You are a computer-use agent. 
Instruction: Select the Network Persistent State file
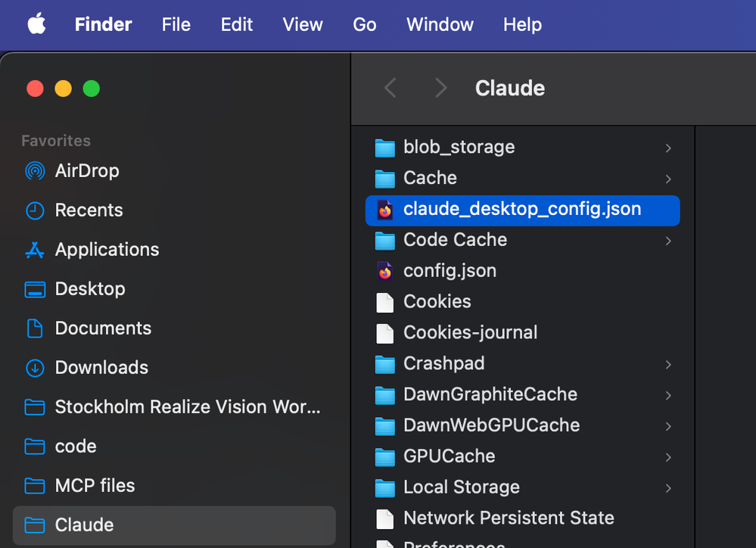pos(509,518)
